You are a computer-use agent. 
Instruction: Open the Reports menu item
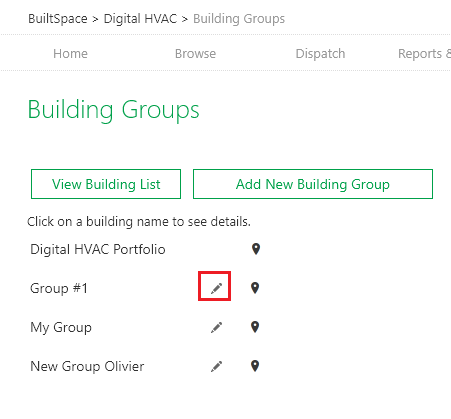click(424, 54)
